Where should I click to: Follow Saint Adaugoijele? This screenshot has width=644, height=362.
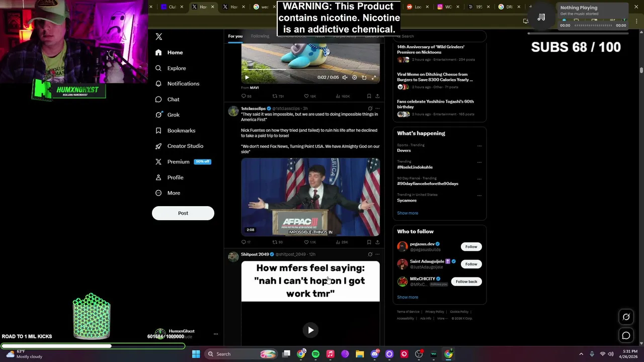(471, 264)
